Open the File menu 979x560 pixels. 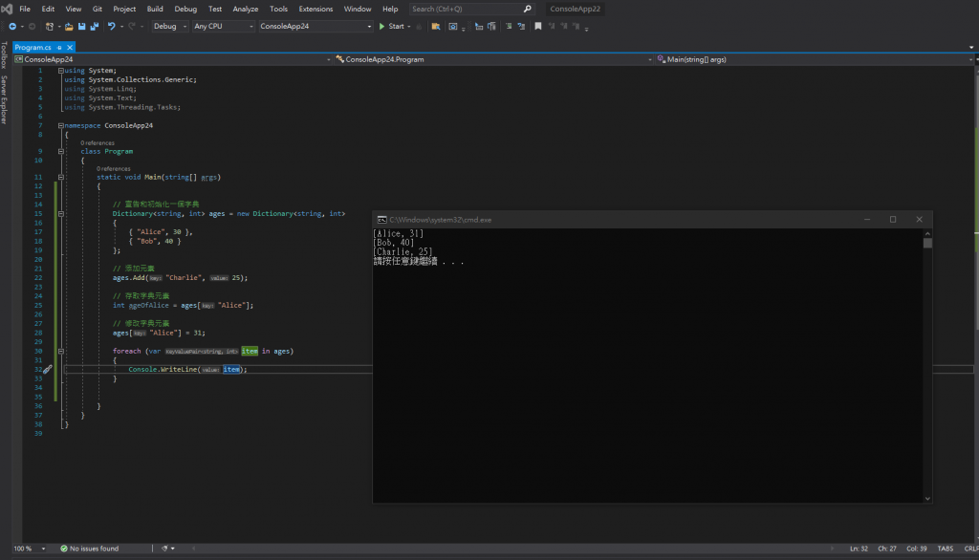click(x=25, y=9)
